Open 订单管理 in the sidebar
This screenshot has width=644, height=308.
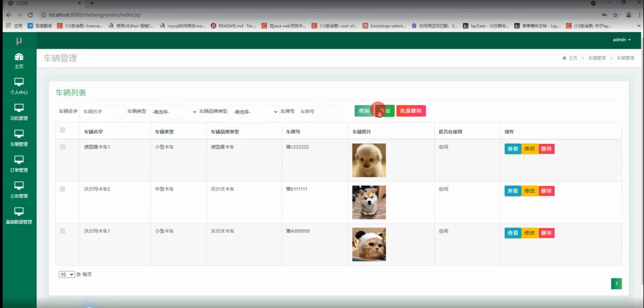[19, 164]
